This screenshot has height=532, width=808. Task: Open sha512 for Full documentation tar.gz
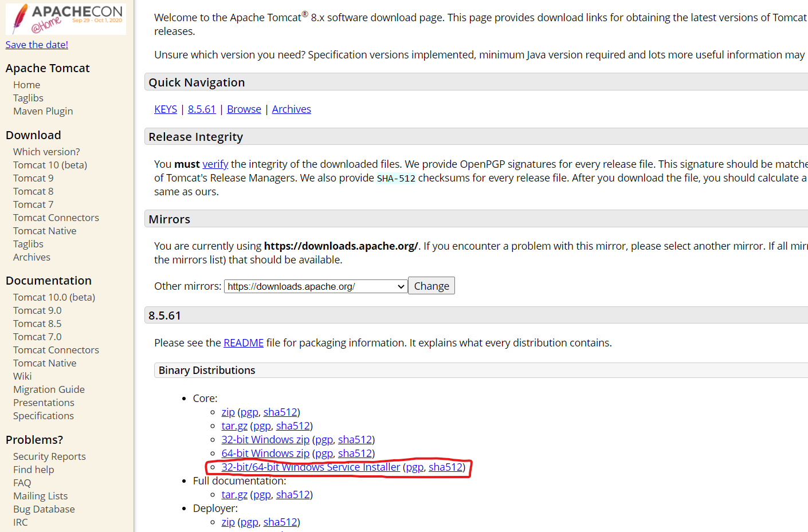pyautogui.click(x=293, y=495)
